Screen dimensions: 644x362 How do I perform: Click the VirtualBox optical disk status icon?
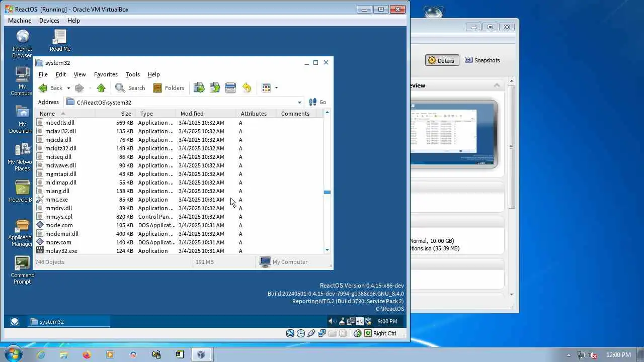[x=301, y=333]
